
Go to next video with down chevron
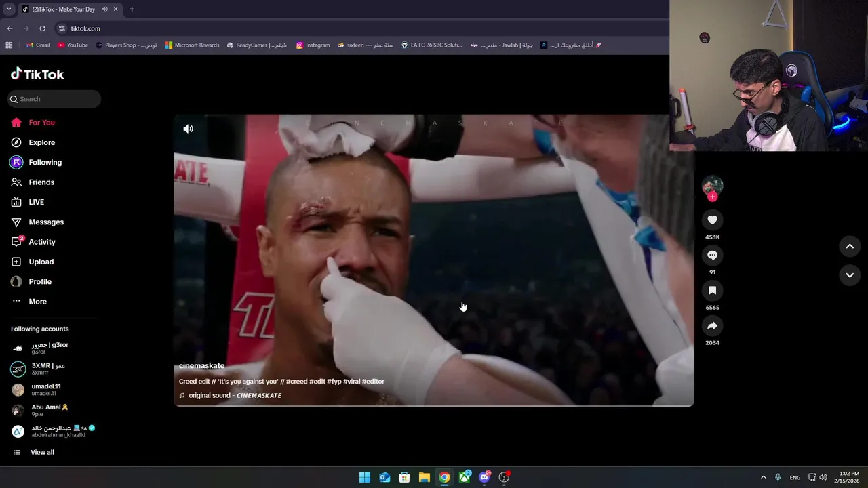(x=850, y=274)
